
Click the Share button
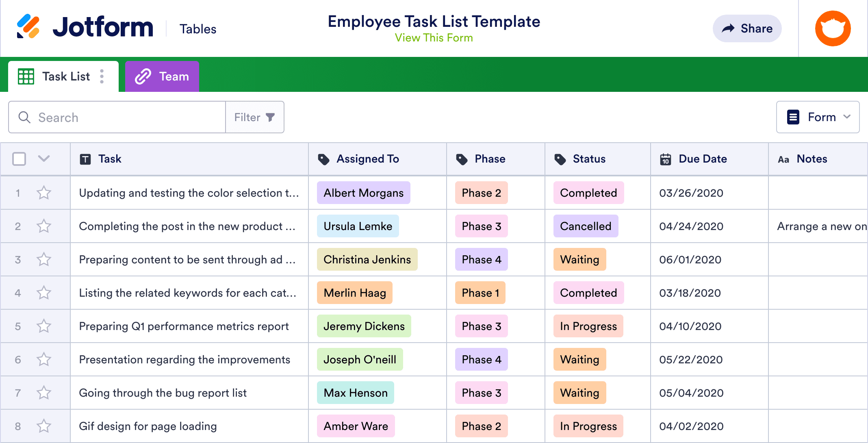pos(746,28)
